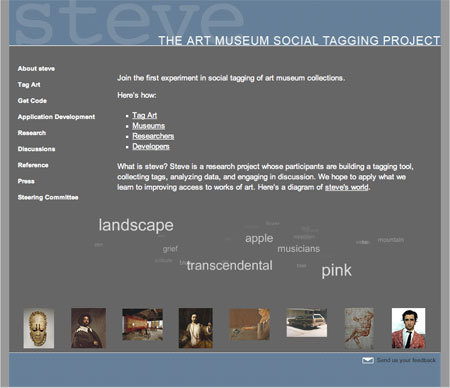
Task: Click the grief tag
Action: click(170, 249)
